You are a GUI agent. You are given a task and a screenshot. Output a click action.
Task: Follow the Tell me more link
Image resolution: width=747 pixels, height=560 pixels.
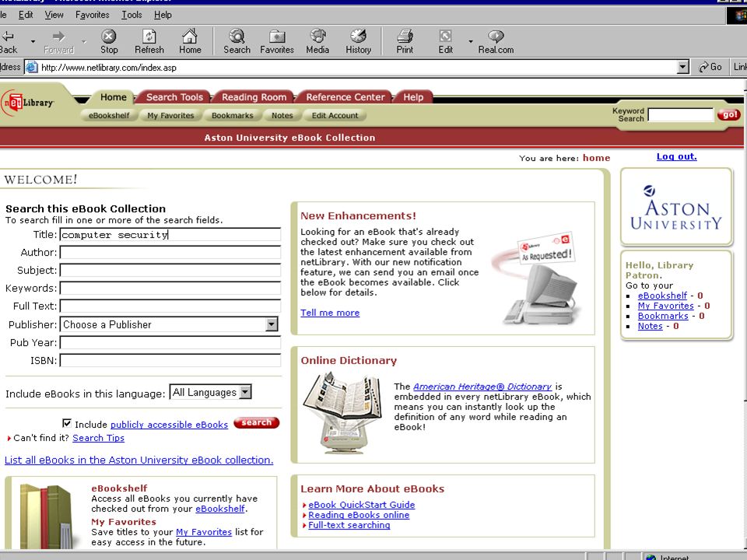click(x=330, y=313)
